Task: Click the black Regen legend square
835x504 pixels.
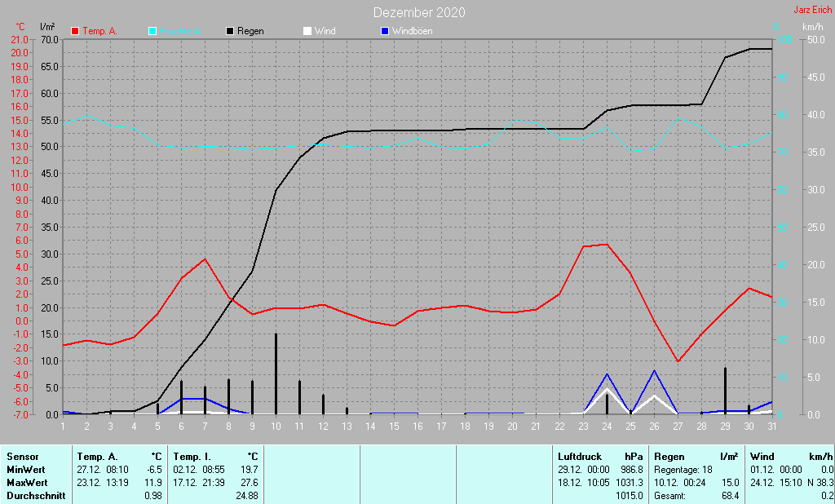Action: tap(230, 31)
